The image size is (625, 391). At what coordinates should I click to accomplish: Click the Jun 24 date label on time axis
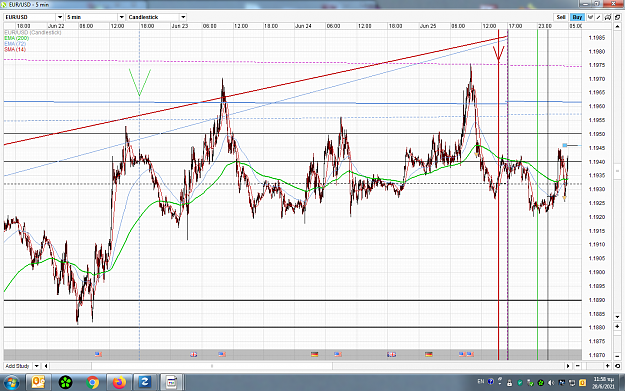(x=303, y=26)
